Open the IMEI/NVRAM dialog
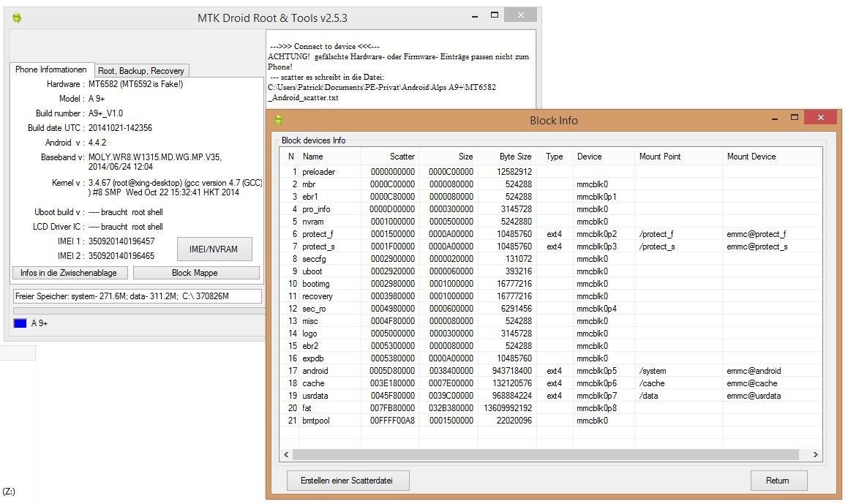The width and height of the screenshot is (848, 504). (x=214, y=249)
